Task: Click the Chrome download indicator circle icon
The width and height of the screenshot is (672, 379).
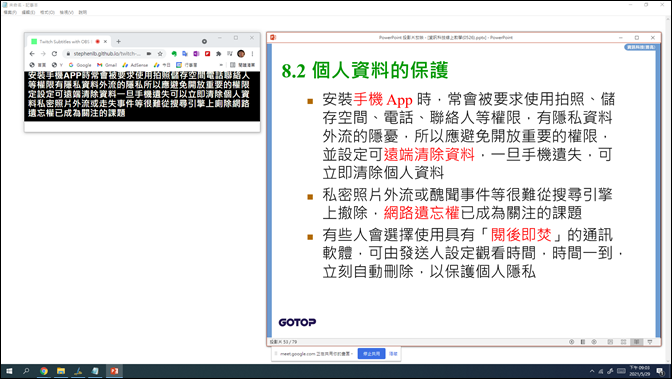Action: pyautogui.click(x=204, y=42)
